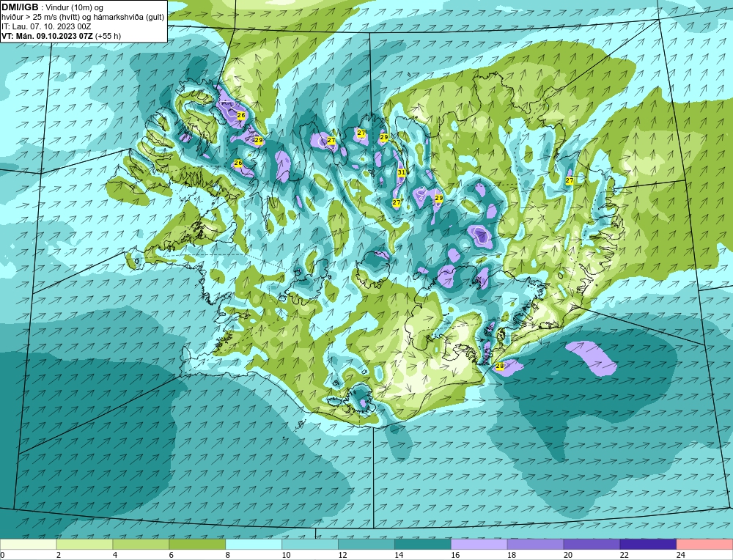The image size is (733, 560).
Task: Click the yellow gust label reading 28
Action: click(x=500, y=366)
